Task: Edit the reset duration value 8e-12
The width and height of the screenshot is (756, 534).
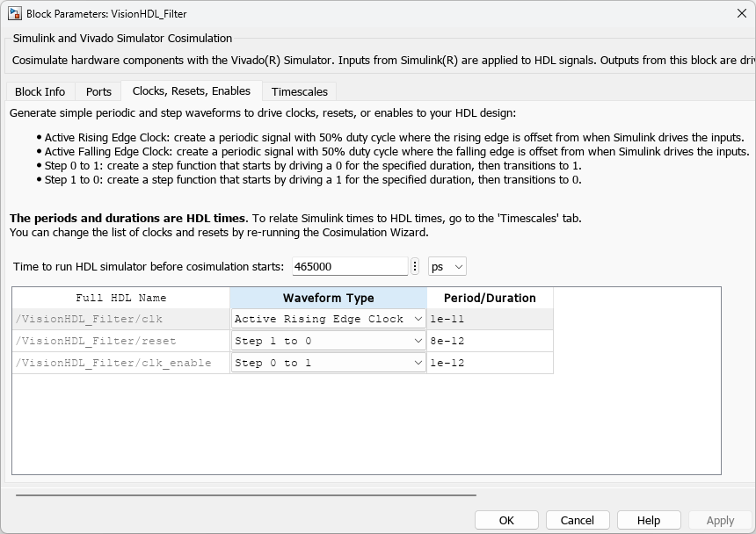Action: tap(490, 341)
